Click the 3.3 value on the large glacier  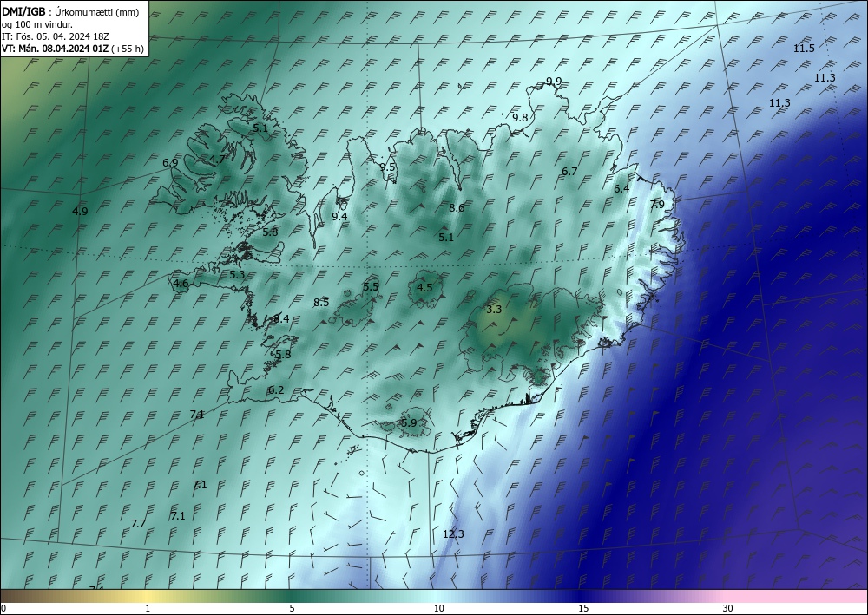tap(494, 309)
